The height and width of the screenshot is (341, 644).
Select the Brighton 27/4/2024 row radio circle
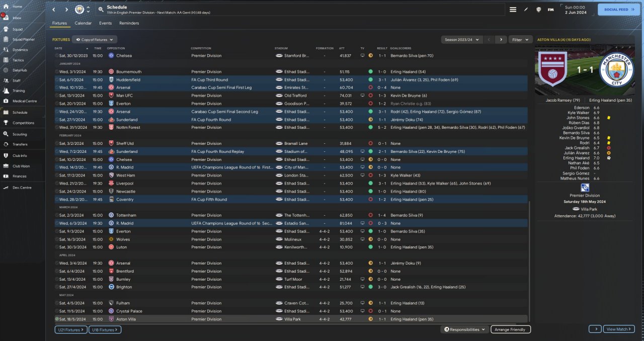click(57, 287)
